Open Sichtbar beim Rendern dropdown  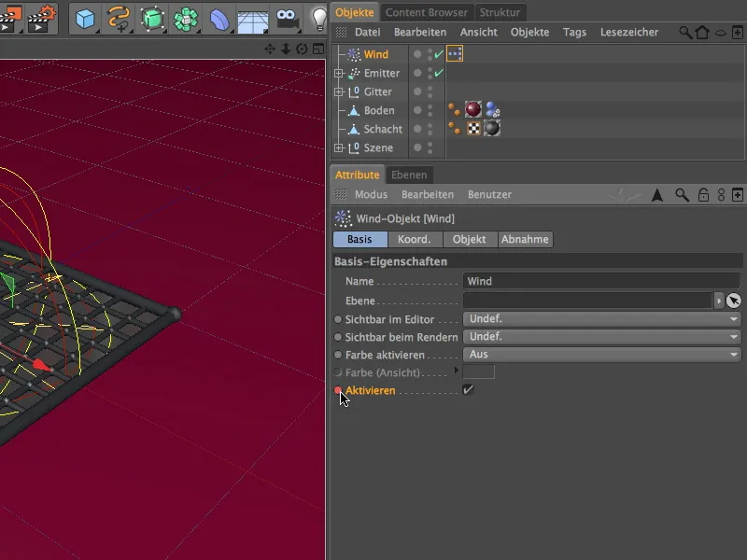602,337
